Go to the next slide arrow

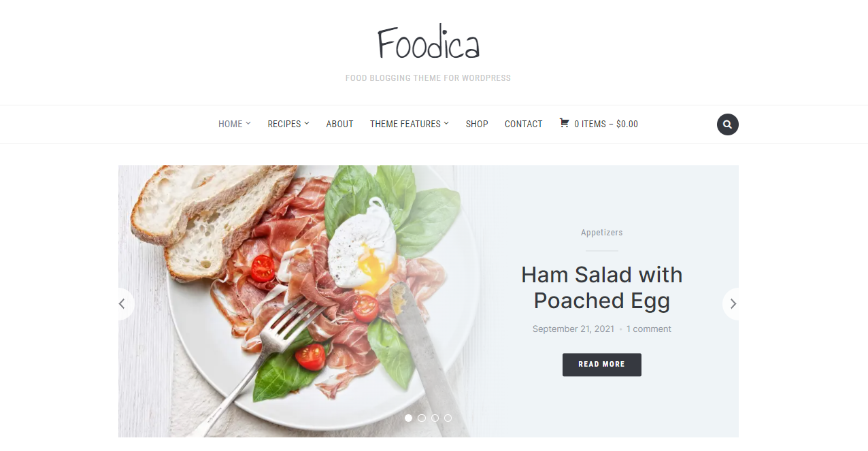733,304
